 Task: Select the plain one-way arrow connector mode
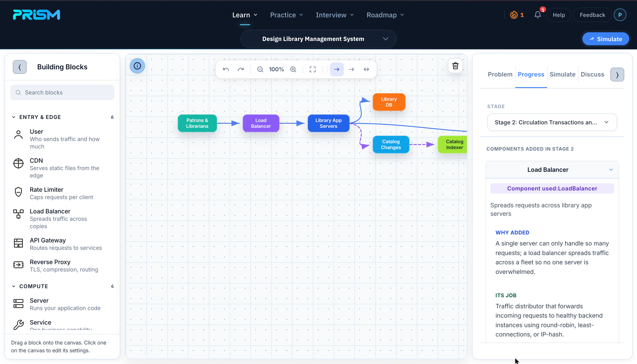pos(351,69)
